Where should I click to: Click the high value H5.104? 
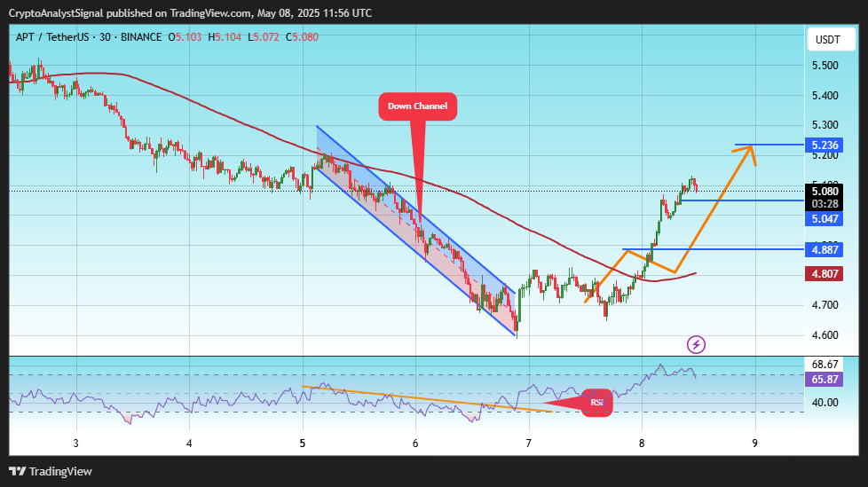coord(225,37)
